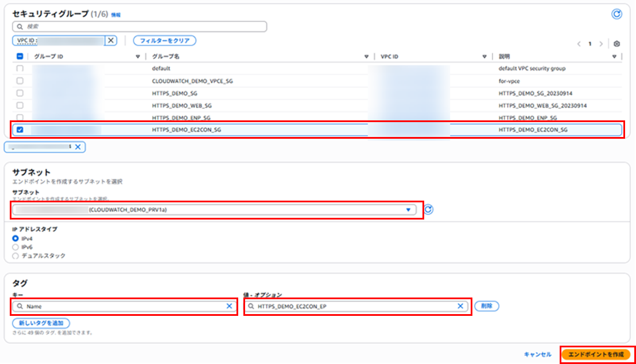
Task: Click the 削除 tag button
Action: point(487,306)
